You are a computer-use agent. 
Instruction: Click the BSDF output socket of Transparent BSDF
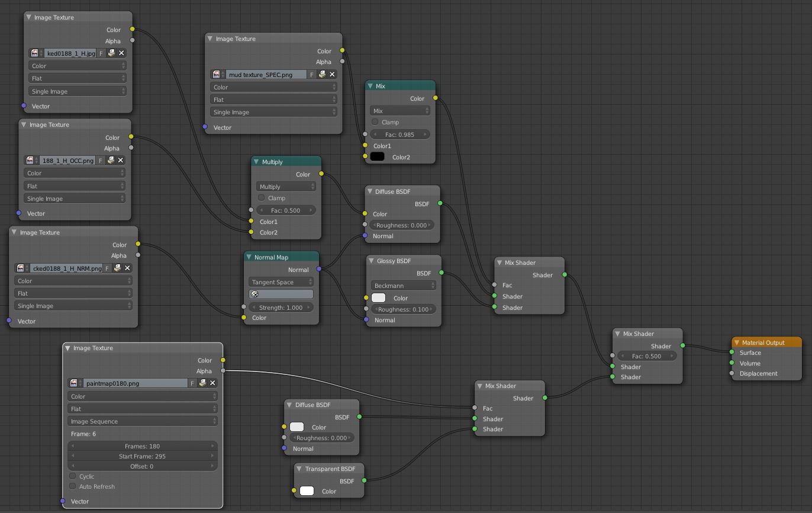(x=364, y=480)
